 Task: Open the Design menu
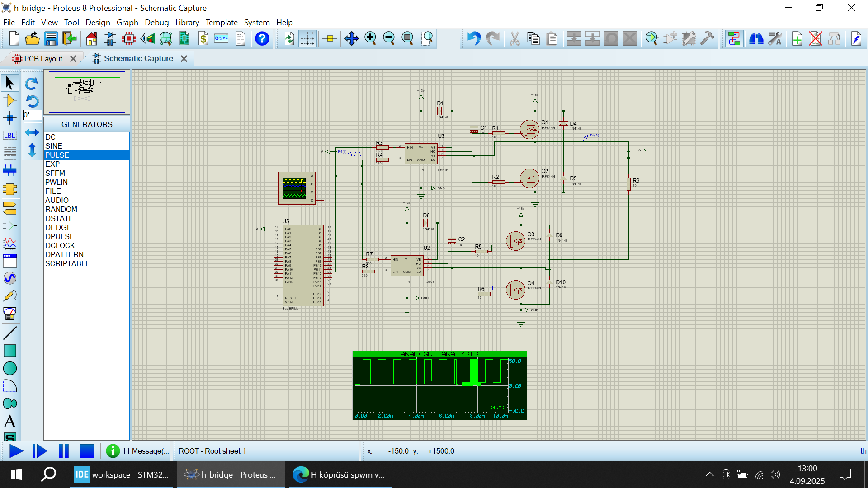[x=98, y=23]
